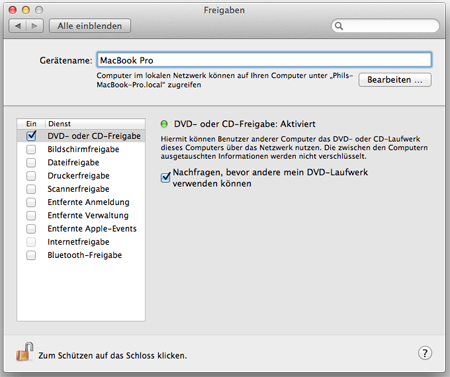This screenshot has width=450, height=377.
Task: Select the "Druckerfreigabe" service row
Action: [x=81, y=176]
